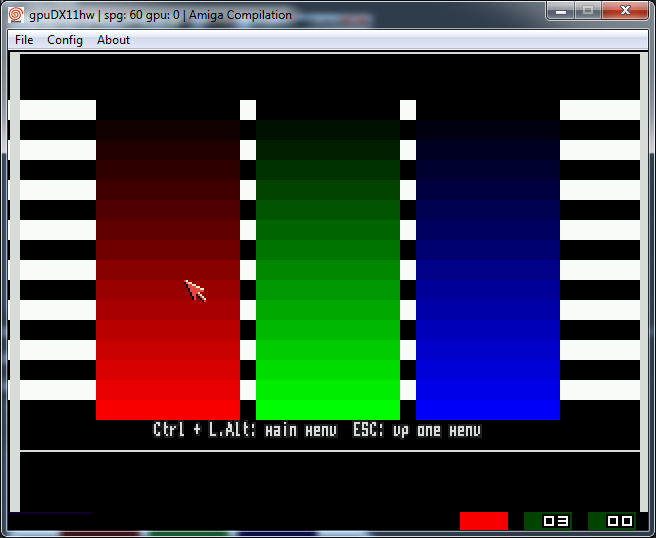The height and width of the screenshot is (538, 656).
Task: Click the green counter showing 00
Action: [x=612, y=521]
